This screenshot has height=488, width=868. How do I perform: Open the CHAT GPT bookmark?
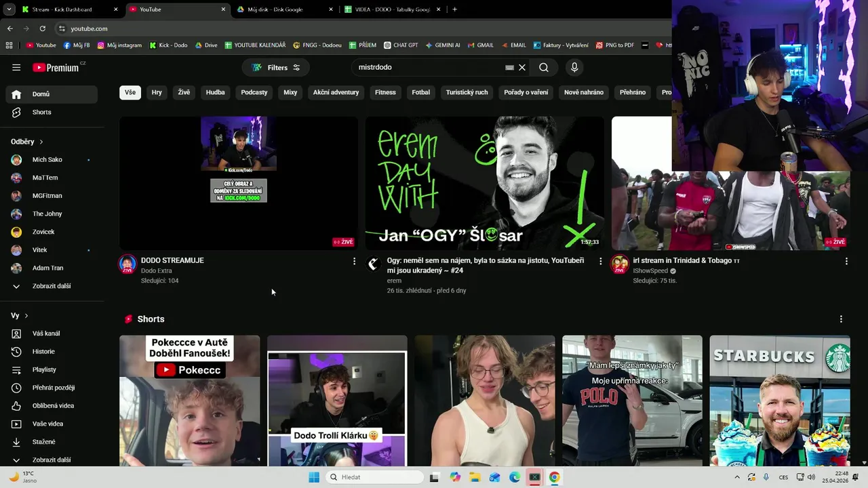point(401,45)
